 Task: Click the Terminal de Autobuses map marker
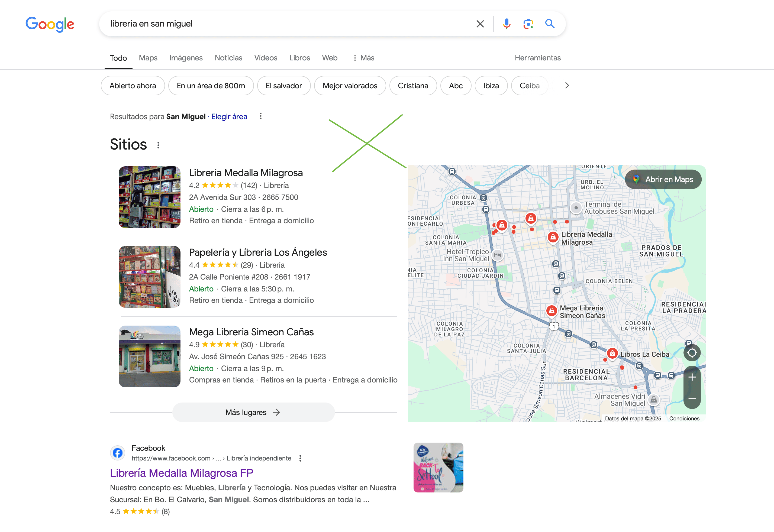(x=576, y=208)
